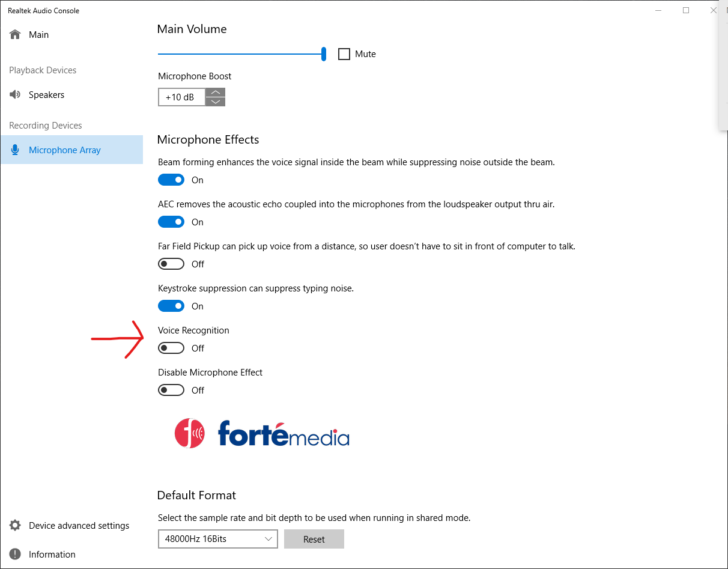Click the Main Volume slider handle
728x569 pixels.
[x=324, y=54]
